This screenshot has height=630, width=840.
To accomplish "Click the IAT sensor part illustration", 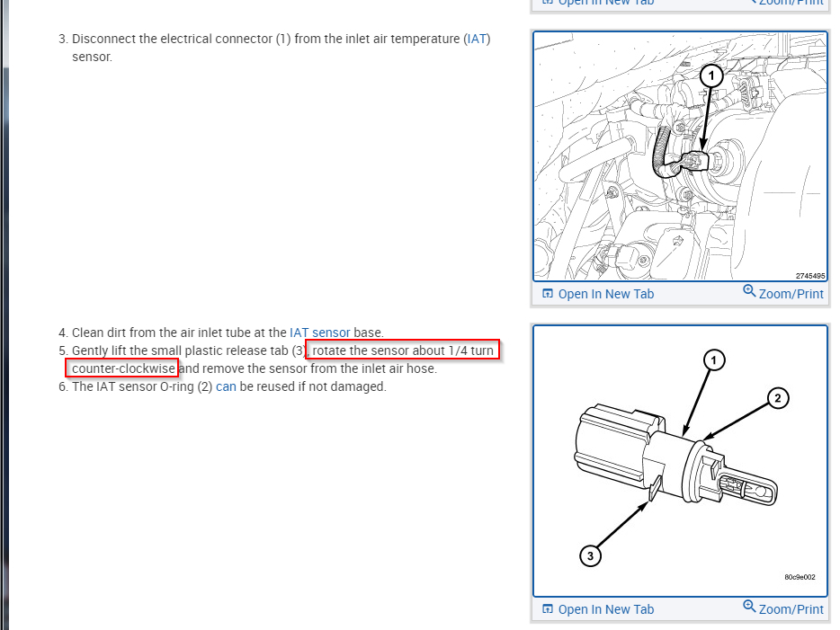I will tap(680, 460).
